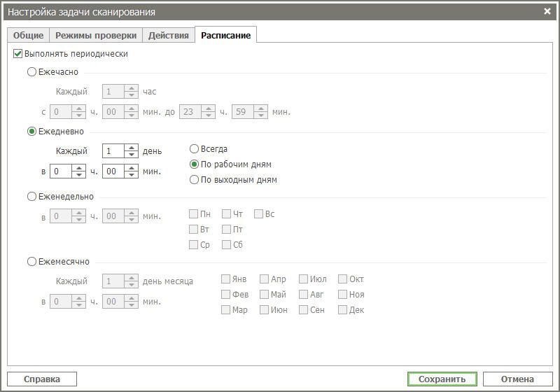Increase the daily start minutes spinner
This screenshot has width=560, height=392.
[x=131, y=168]
